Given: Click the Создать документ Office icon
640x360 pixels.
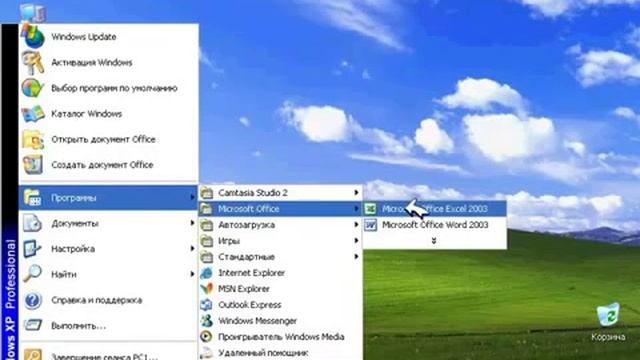Looking at the screenshot, I should click(33, 165).
